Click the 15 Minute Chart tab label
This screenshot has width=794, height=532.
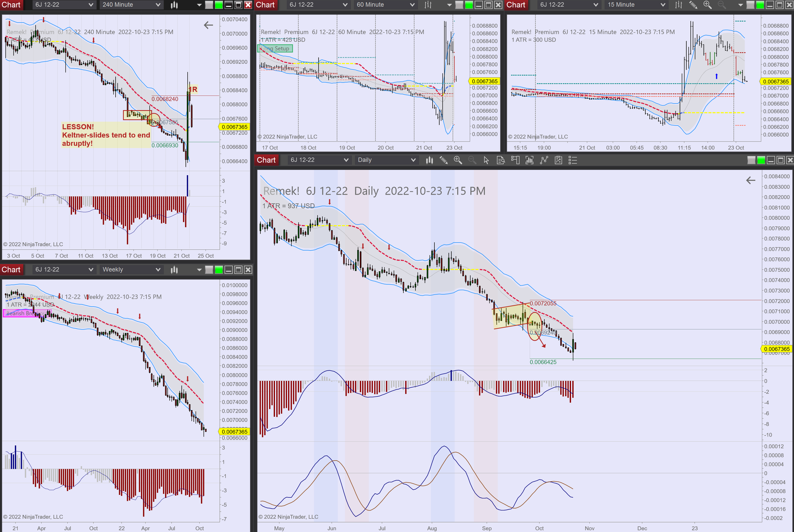point(516,5)
